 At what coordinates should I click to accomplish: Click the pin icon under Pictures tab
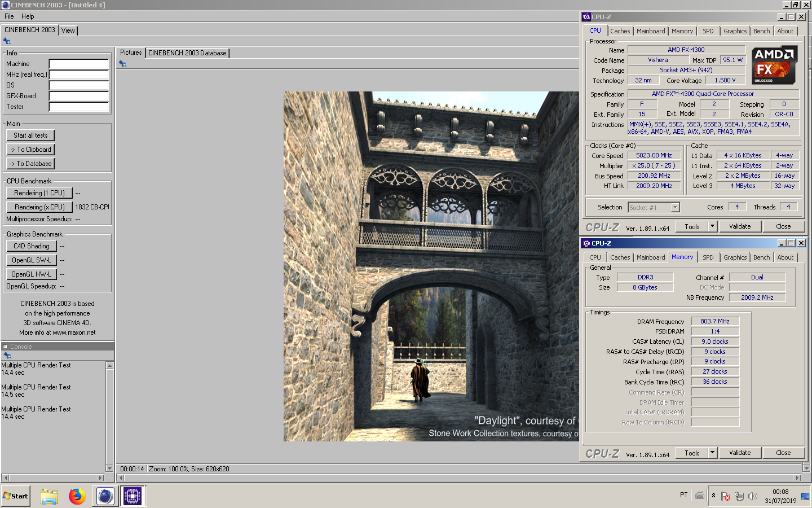(122, 64)
